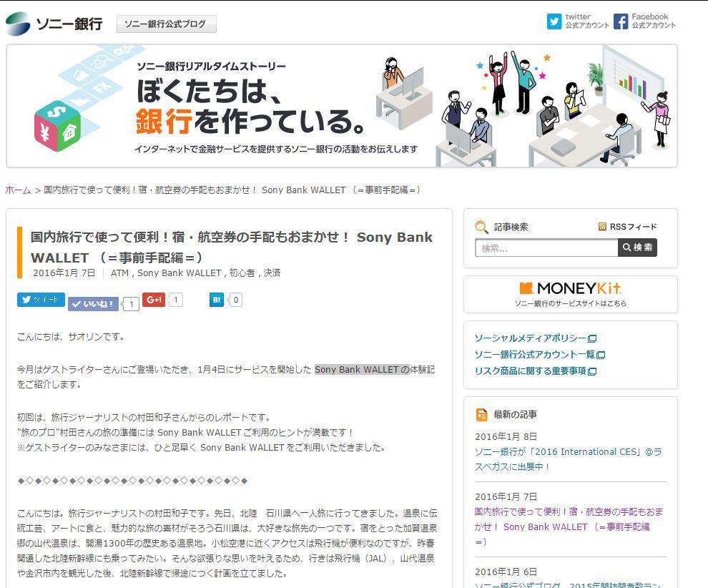
Task: Open ソーシャルメディアポリシー link
Action: click(531, 338)
